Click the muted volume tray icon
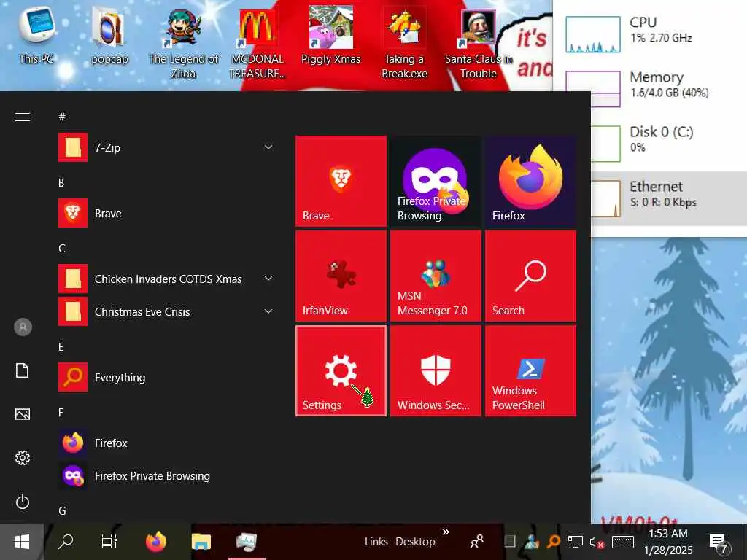747x560 pixels. point(597,542)
